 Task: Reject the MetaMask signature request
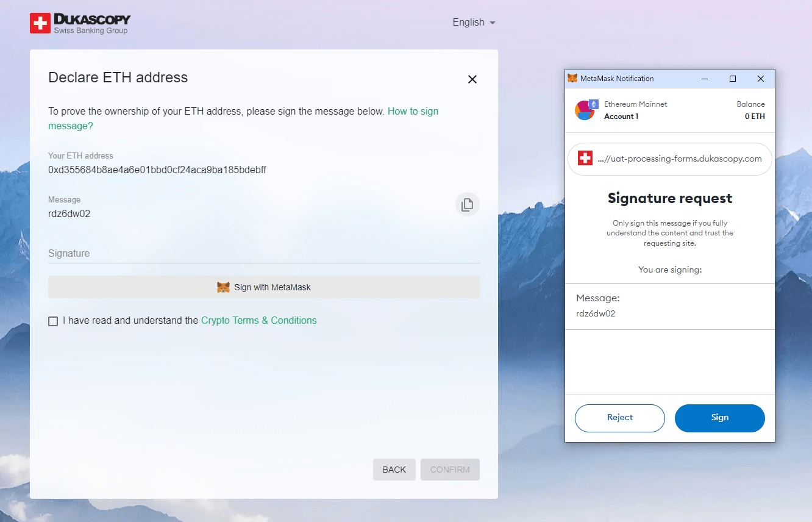[x=620, y=418]
